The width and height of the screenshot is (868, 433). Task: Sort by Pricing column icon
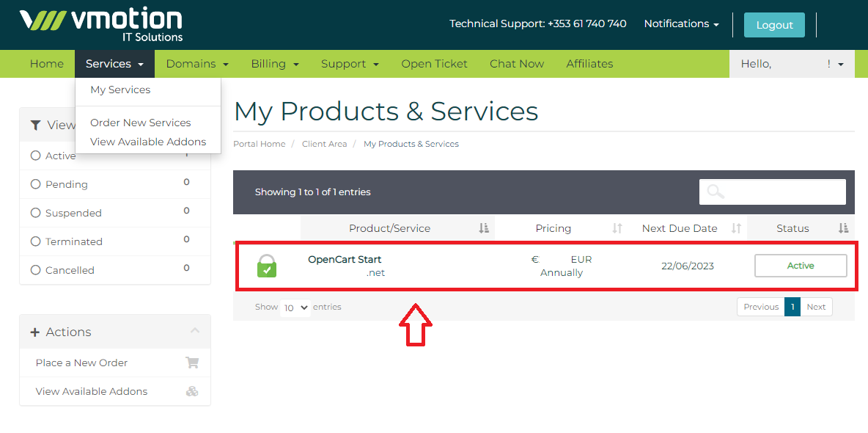[x=617, y=228]
